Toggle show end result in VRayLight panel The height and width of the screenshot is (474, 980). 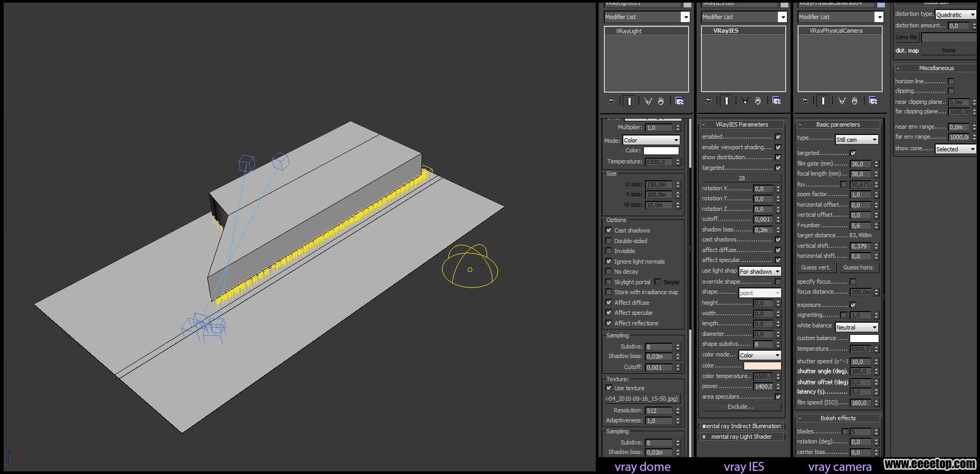click(x=630, y=101)
